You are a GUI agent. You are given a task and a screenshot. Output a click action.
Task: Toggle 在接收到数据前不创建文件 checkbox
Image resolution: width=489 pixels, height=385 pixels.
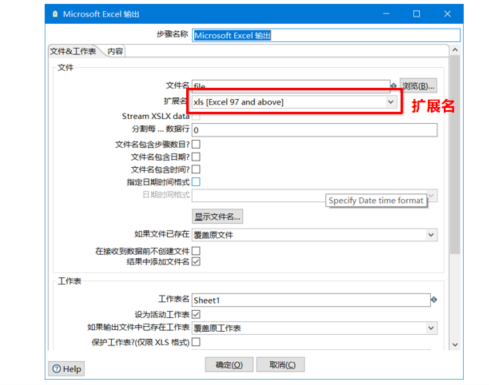(196, 251)
